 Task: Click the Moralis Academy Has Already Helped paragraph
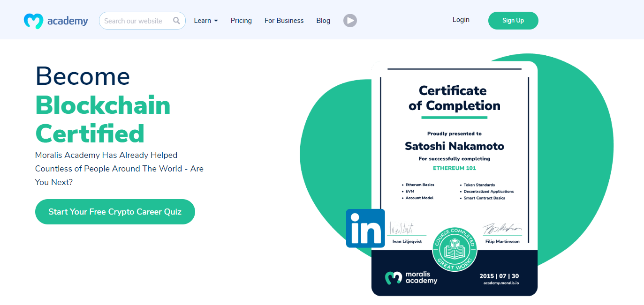119,169
